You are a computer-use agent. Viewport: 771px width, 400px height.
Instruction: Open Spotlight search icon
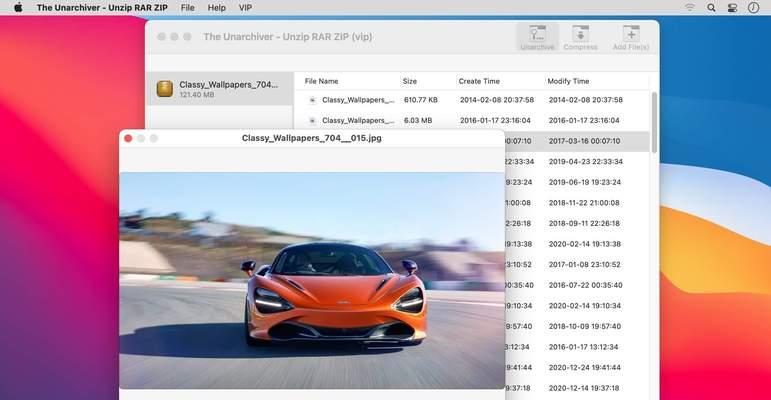(x=711, y=7)
